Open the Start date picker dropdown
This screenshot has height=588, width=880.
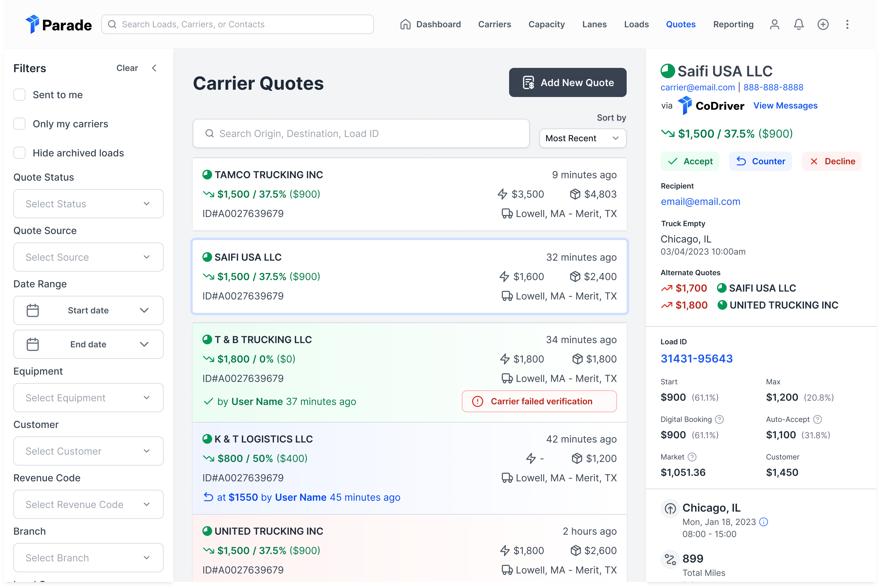[88, 310]
